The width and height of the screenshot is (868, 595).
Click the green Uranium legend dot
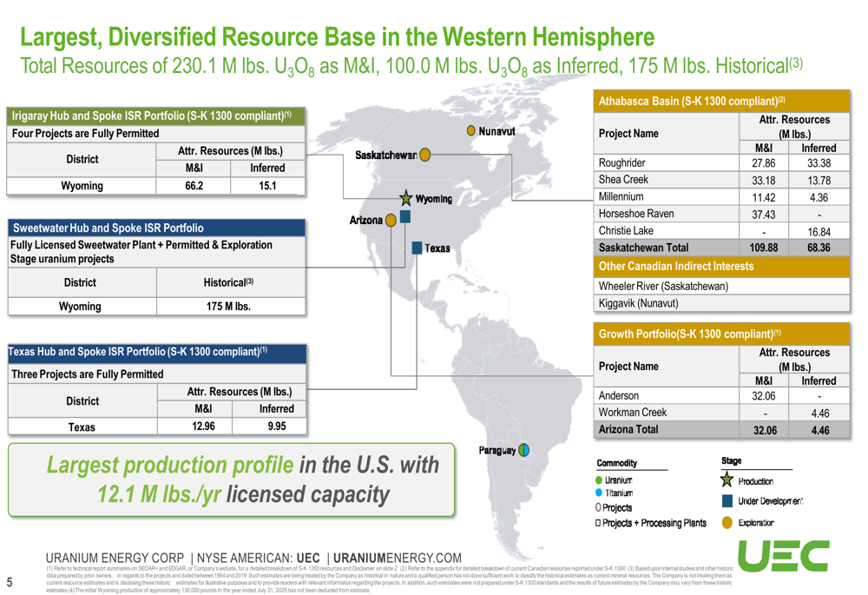(x=598, y=479)
